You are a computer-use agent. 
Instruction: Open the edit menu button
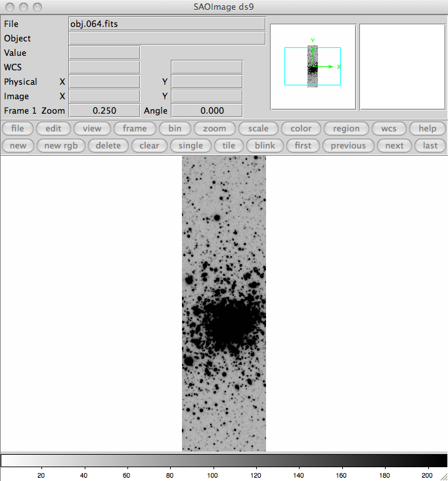[53, 128]
